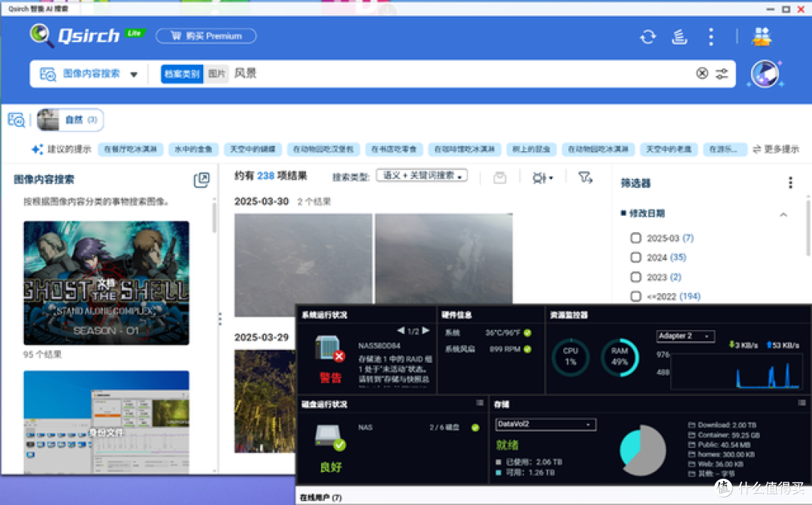Open night trees photo from 2025-03-29
The height and width of the screenshot is (505, 812).
point(265,401)
